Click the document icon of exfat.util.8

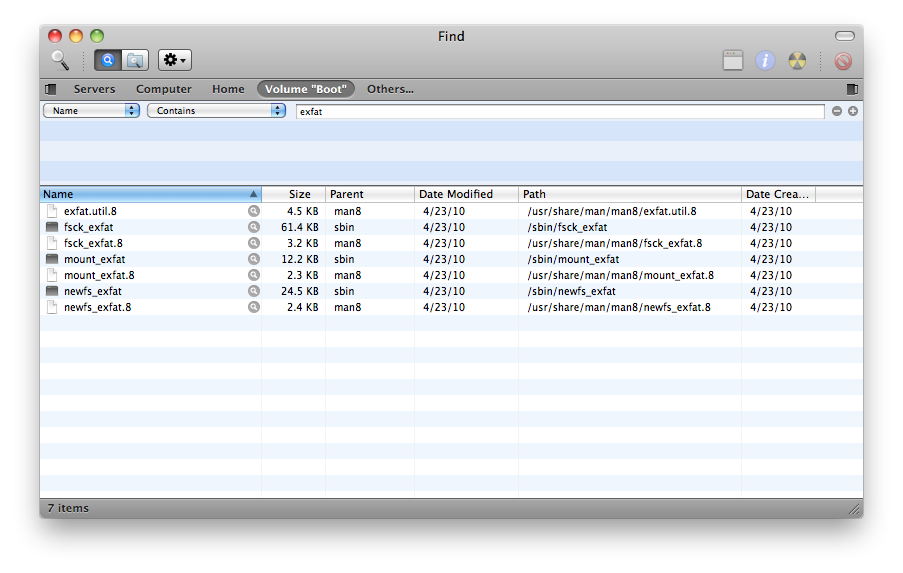tap(52, 211)
